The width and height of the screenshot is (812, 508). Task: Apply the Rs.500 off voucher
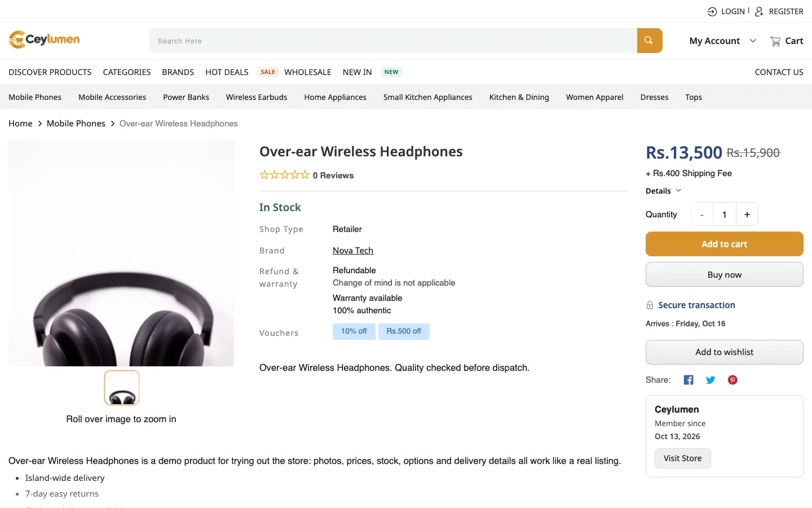[404, 331]
